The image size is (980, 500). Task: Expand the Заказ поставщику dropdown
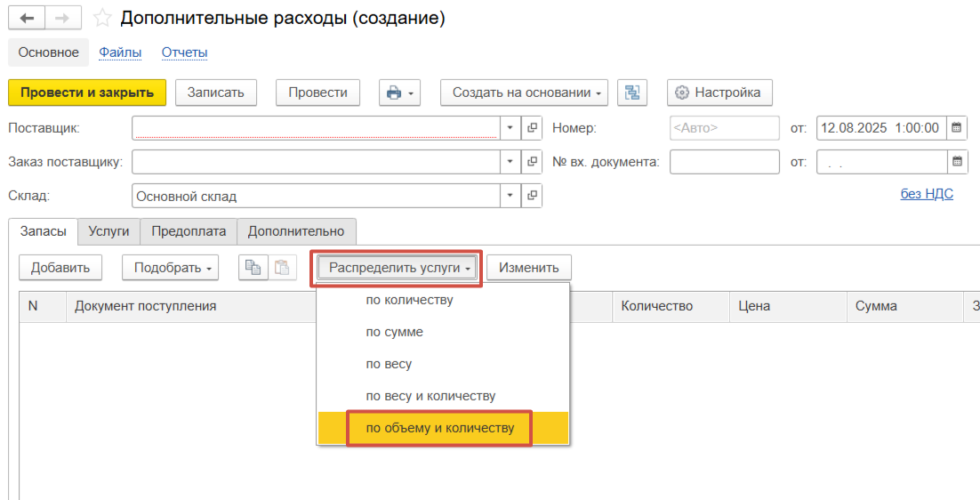(x=510, y=162)
